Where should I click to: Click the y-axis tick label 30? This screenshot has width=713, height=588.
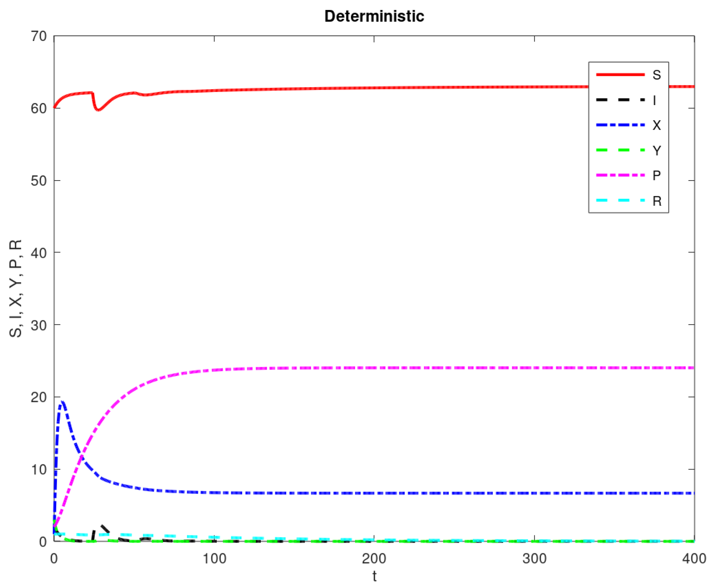pyautogui.click(x=39, y=325)
